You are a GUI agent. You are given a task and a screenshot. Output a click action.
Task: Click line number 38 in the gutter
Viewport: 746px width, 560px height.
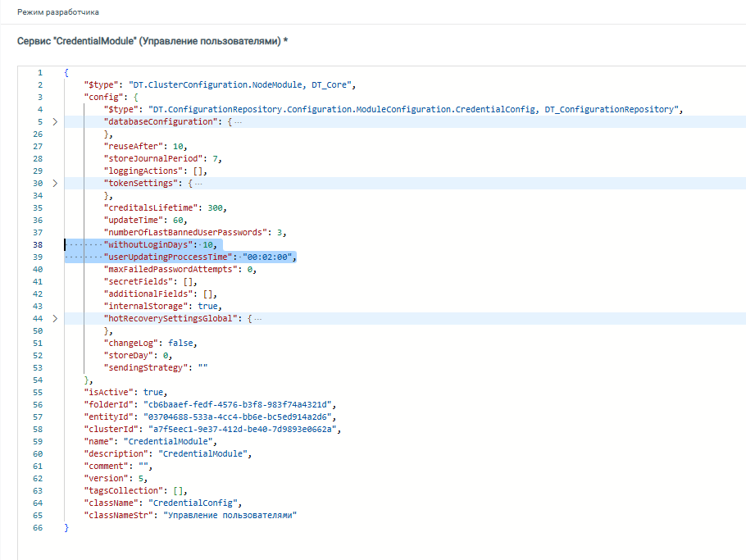tap(38, 244)
